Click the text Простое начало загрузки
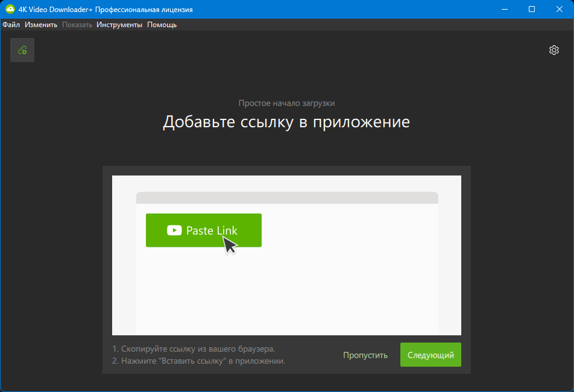The height and width of the screenshot is (392, 574). [286, 103]
